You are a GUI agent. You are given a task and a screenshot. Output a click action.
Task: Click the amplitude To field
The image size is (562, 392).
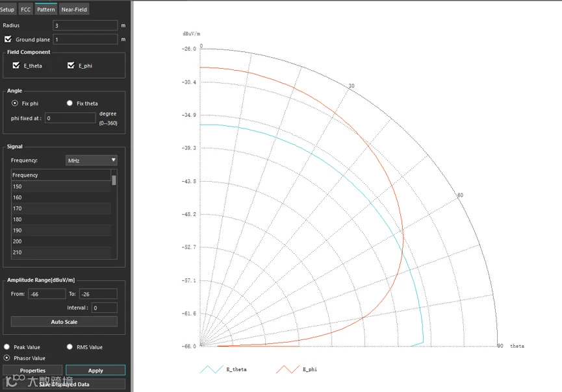click(x=98, y=294)
